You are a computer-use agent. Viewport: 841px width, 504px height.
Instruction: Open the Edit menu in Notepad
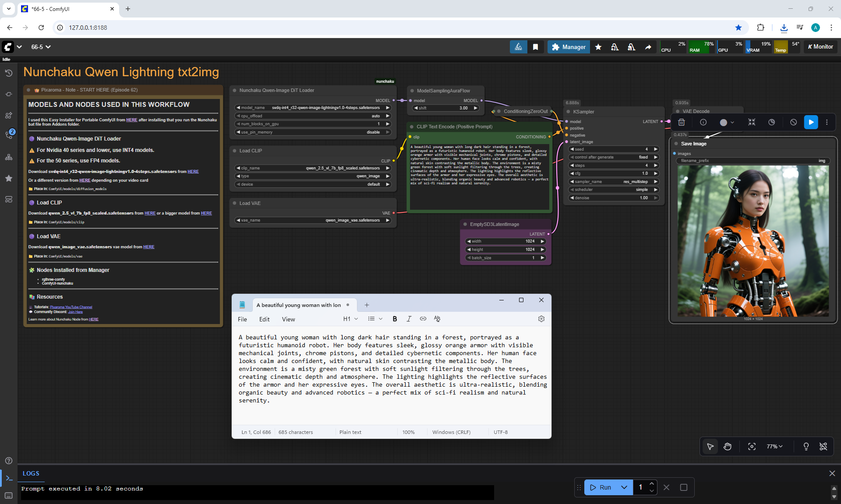tap(264, 319)
